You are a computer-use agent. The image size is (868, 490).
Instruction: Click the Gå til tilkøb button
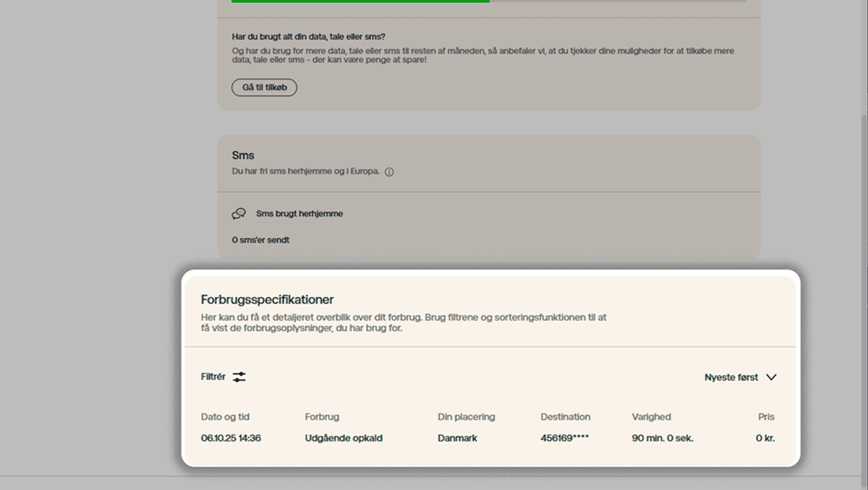[x=264, y=87]
